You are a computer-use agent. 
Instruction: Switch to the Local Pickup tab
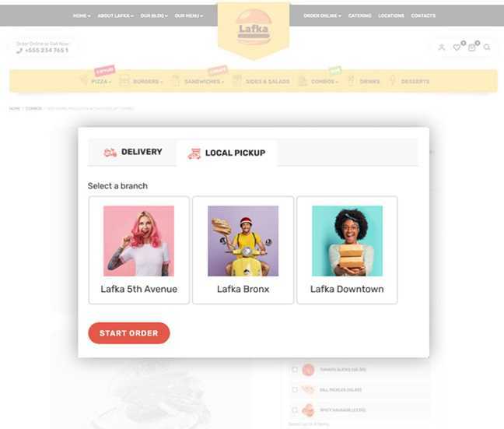coord(226,153)
